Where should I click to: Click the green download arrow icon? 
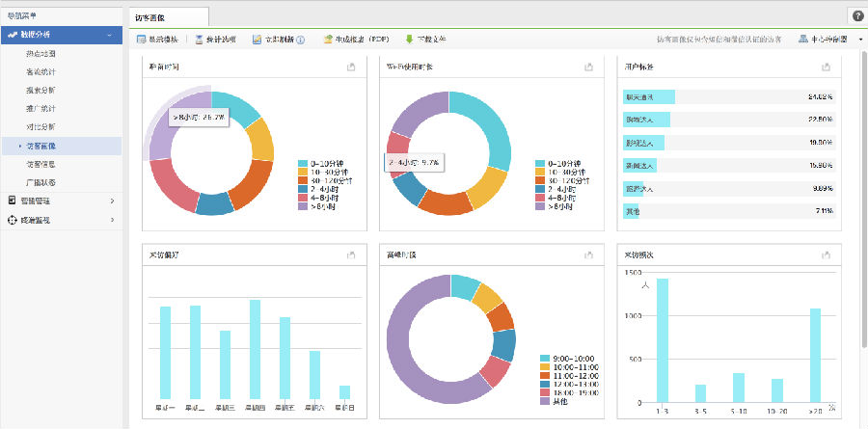coord(410,40)
